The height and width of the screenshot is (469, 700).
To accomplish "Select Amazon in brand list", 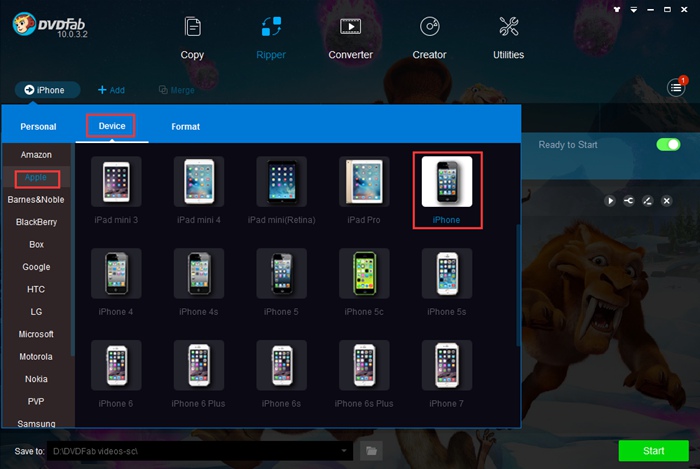I will tap(36, 155).
